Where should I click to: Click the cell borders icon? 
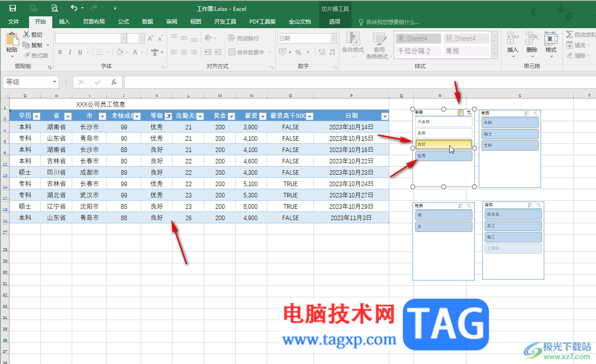pyautogui.click(x=99, y=52)
